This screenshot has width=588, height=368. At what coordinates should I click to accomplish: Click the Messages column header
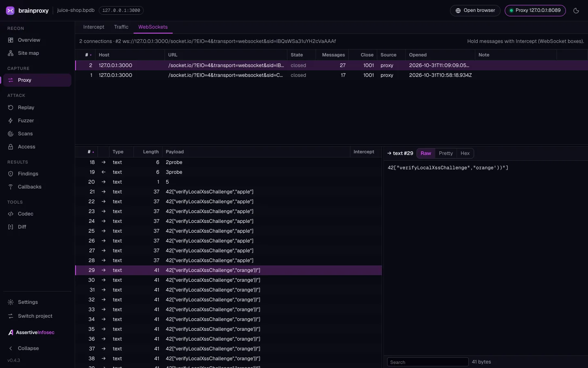[332, 55]
